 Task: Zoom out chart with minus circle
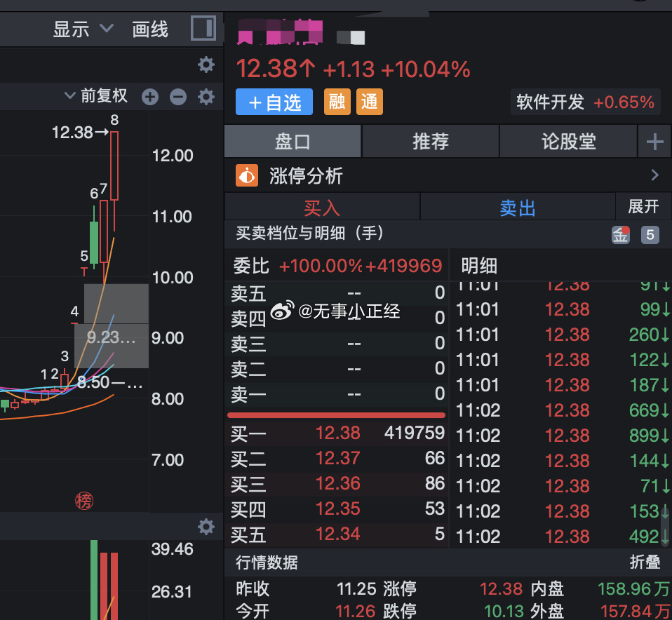[x=178, y=97]
